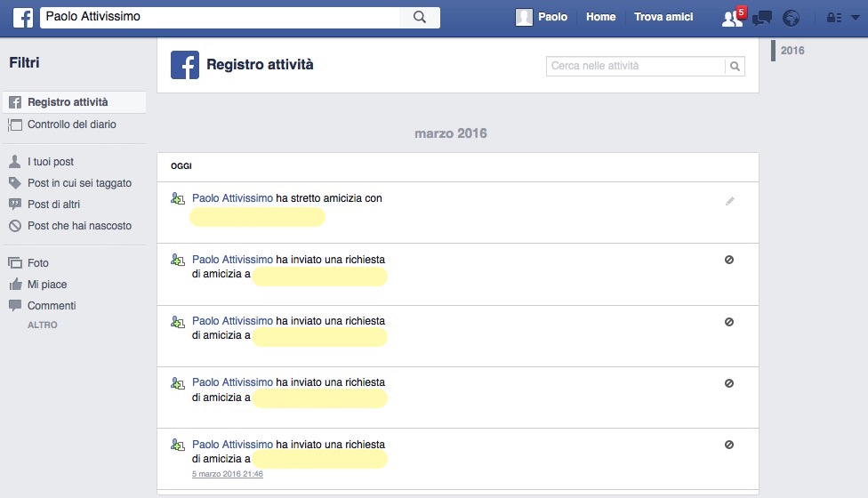The width and height of the screenshot is (868, 498).
Task: Open Paolo profile link in top bar
Action: tap(552, 17)
